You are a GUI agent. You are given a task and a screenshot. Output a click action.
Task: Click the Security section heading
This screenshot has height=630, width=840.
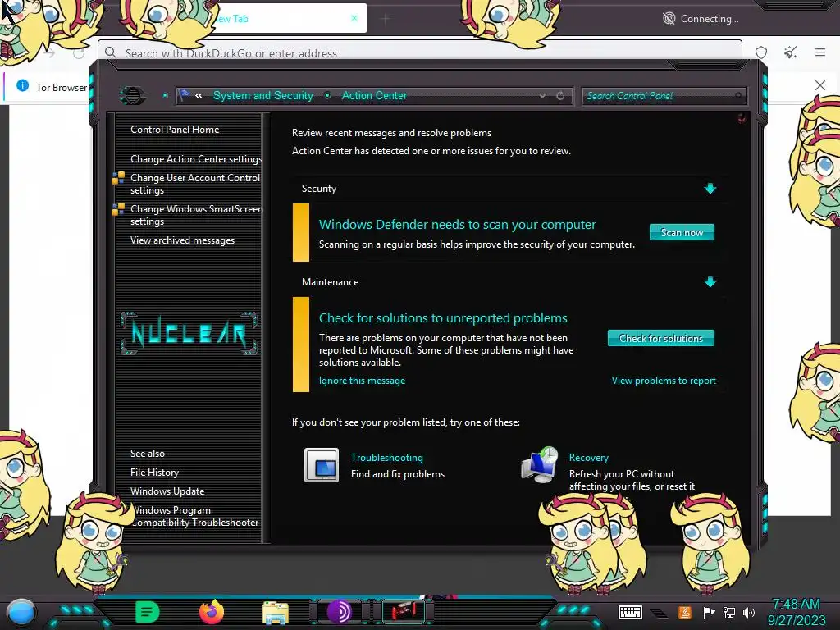[x=319, y=189]
